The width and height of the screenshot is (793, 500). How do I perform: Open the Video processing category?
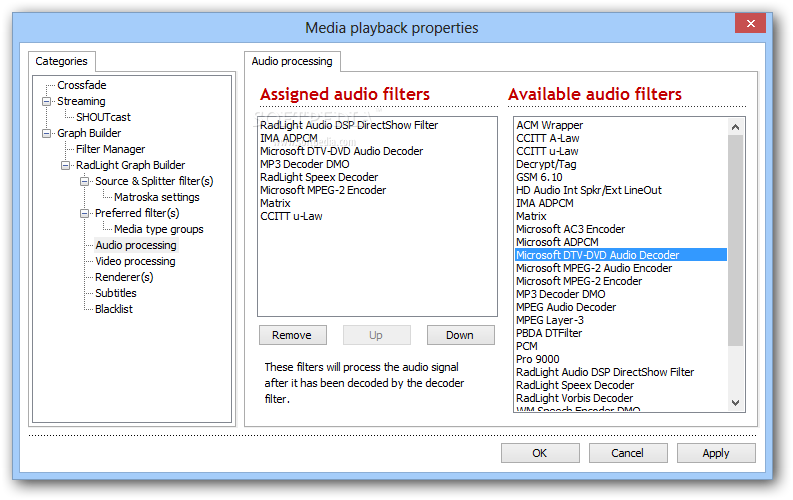pyautogui.click(x=136, y=261)
